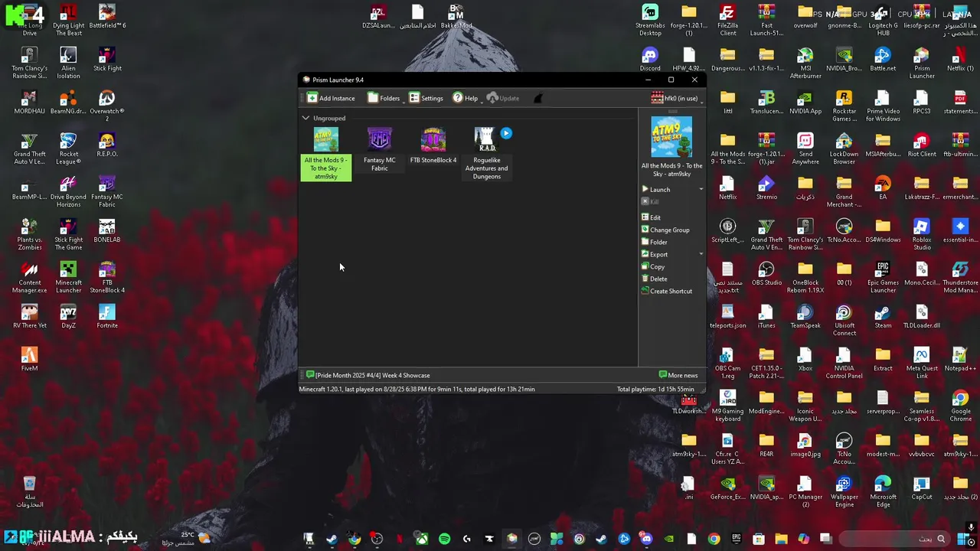The image size is (980, 551).
Task: Select OBS Studio desktop icon
Action: pyautogui.click(x=766, y=274)
